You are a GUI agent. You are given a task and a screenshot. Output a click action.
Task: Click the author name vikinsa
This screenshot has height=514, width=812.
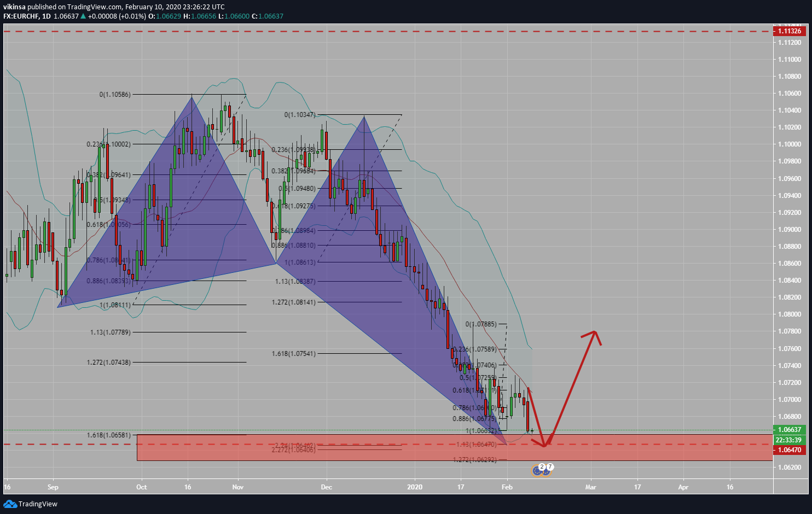pyautogui.click(x=15, y=7)
